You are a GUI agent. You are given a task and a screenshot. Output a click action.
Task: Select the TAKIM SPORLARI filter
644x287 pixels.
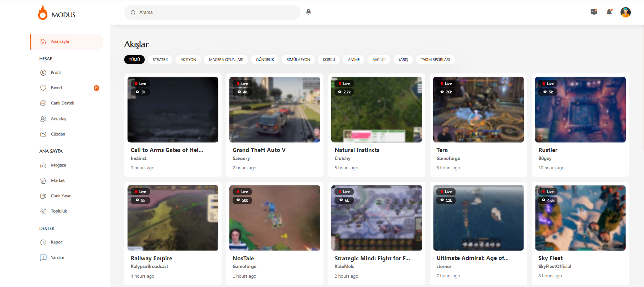click(x=435, y=60)
